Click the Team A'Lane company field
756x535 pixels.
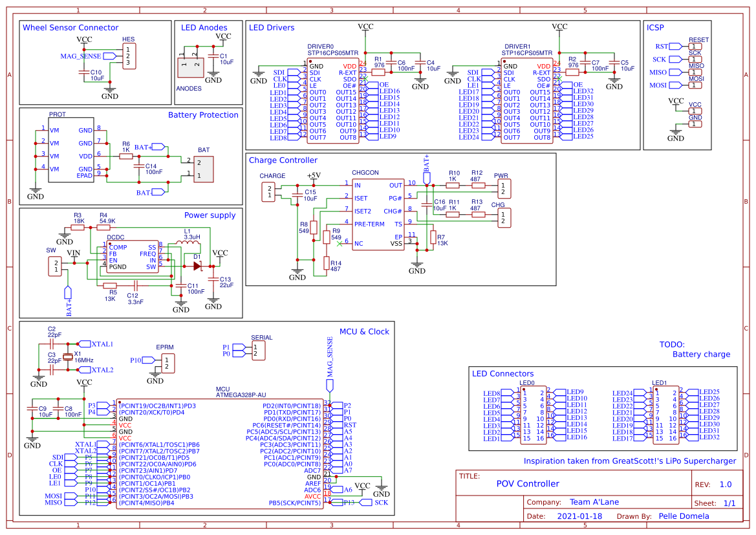pos(594,502)
